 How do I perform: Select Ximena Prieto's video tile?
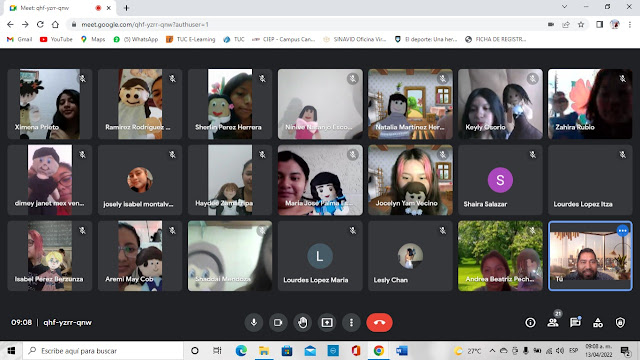(x=50, y=104)
